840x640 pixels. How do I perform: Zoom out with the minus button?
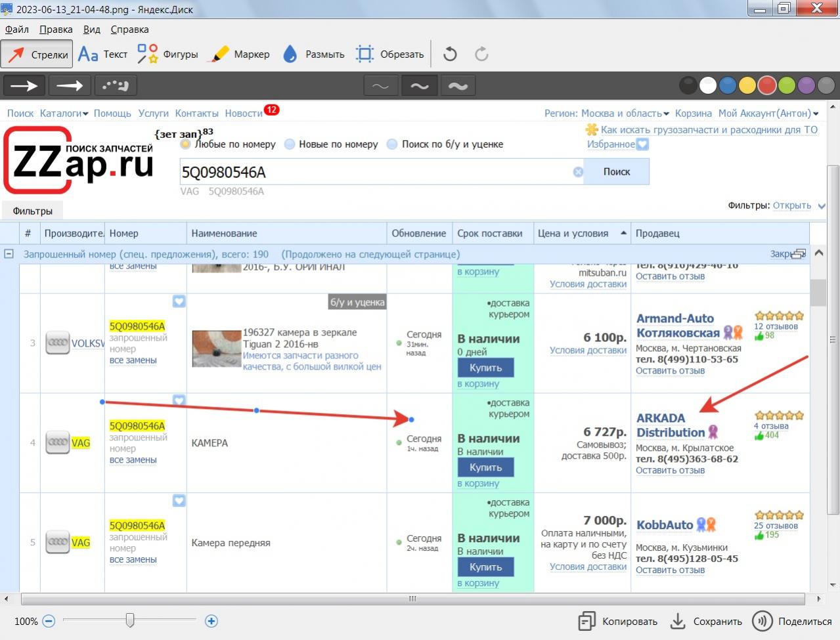(49, 621)
